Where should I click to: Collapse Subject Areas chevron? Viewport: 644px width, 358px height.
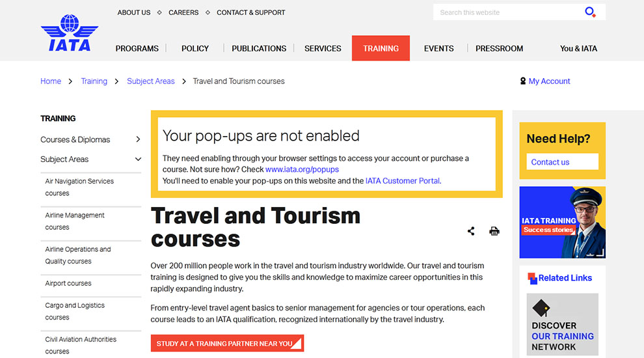tap(138, 159)
